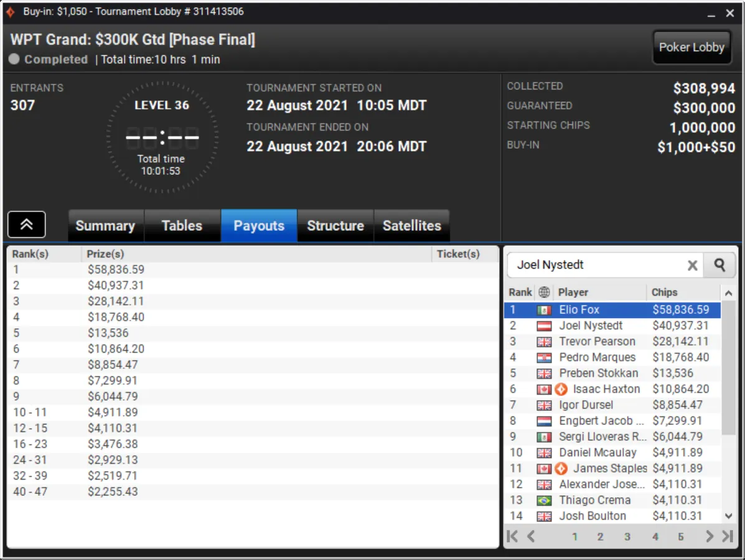Click the scroll-down arrow in player list
This screenshot has height=560, width=745.
pyautogui.click(x=728, y=516)
